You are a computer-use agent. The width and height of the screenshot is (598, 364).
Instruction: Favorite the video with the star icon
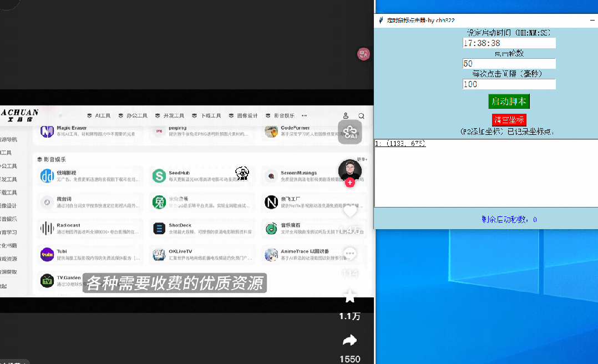349,296
